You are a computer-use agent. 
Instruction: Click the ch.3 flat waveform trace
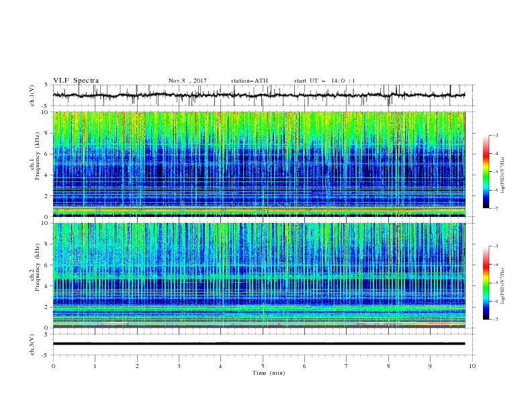click(259, 344)
